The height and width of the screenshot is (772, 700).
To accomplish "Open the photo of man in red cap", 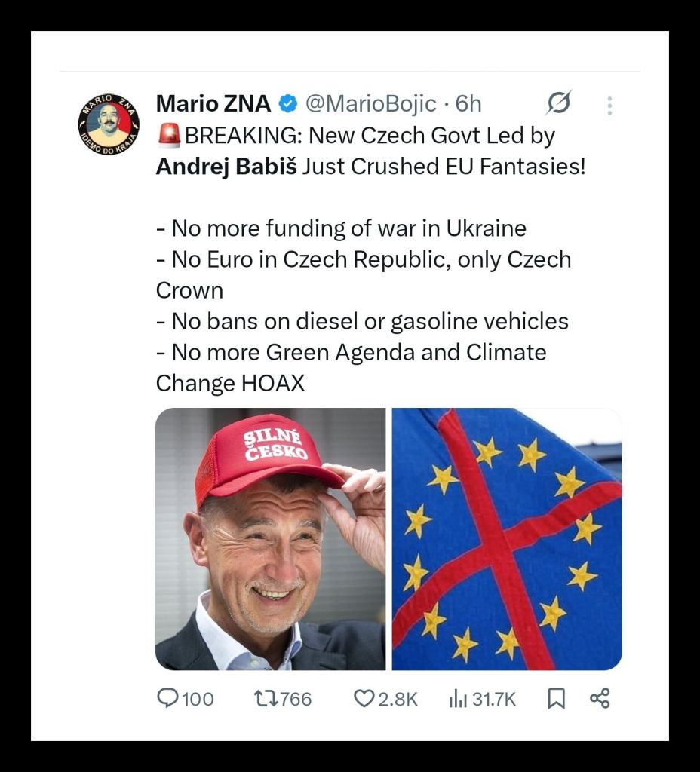I will pos(270,538).
